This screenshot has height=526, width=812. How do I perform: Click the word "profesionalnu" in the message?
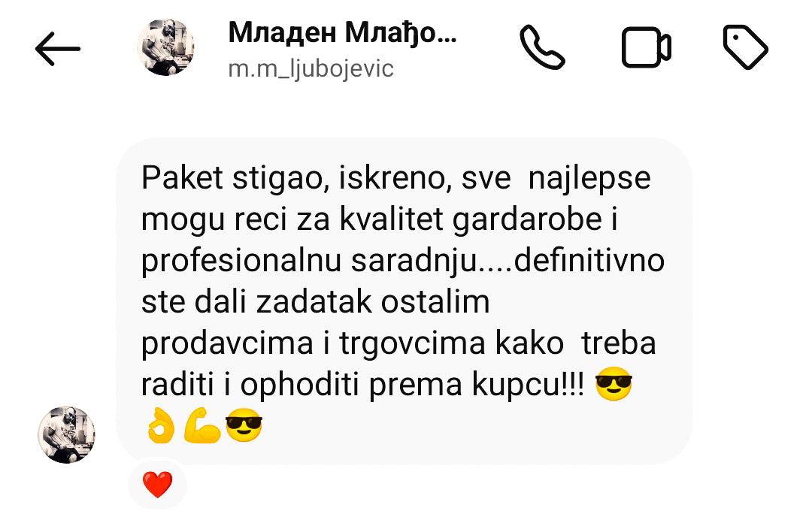pyautogui.click(x=241, y=261)
